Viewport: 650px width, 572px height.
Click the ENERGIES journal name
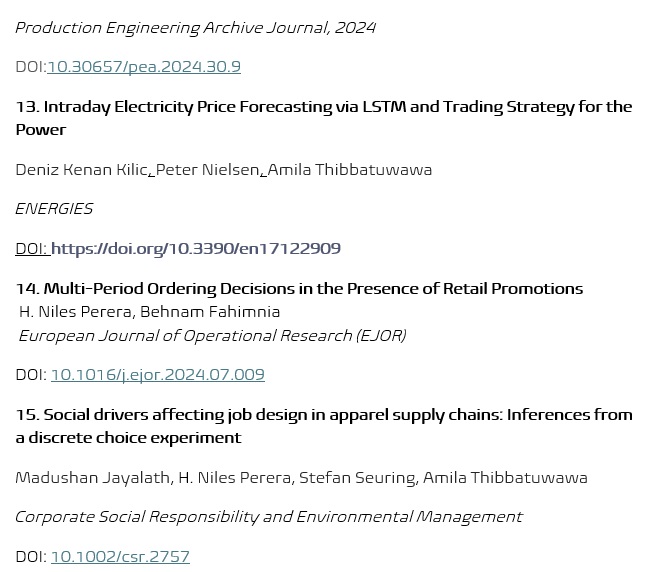pos(54,209)
